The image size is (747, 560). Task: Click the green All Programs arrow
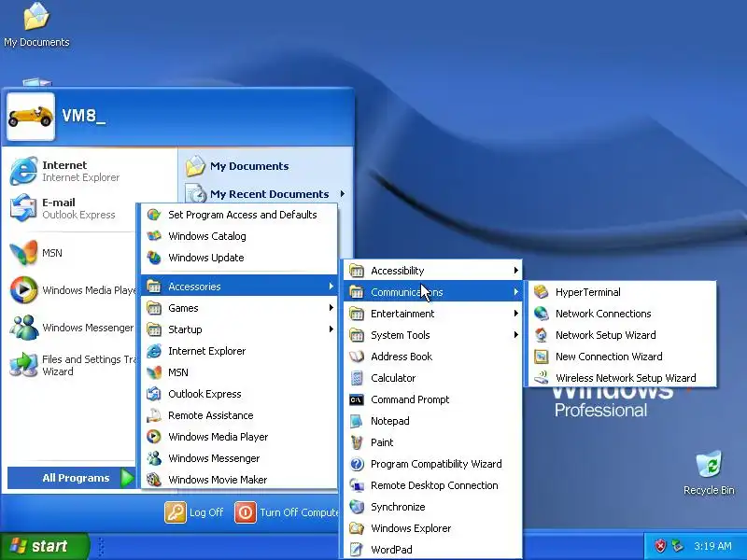[127, 478]
